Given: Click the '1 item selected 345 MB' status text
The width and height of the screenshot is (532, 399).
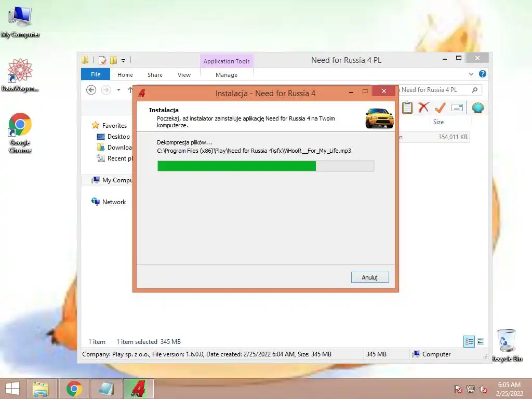Looking at the screenshot, I should (x=148, y=342).
